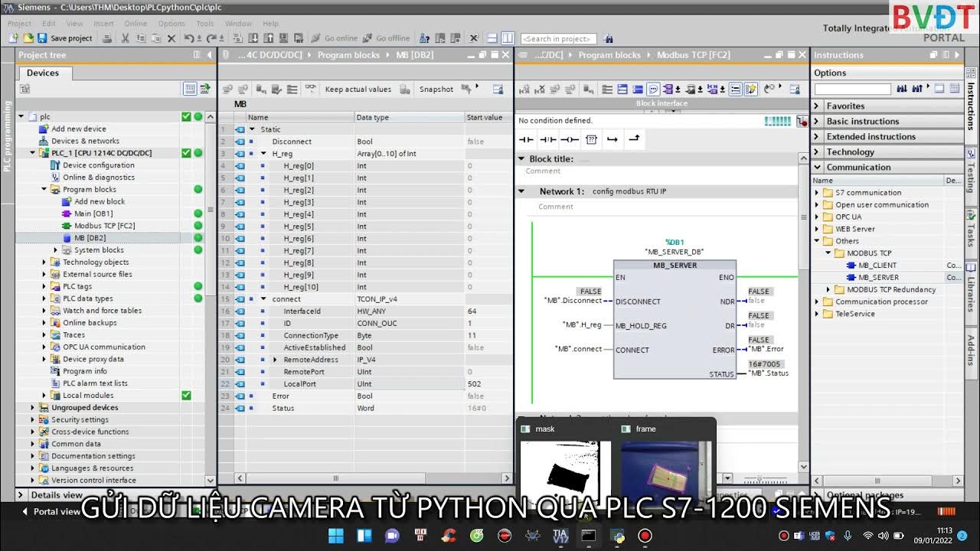Collapse the connect TCON_IP_v4 row
The height and width of the screenshot is (551, 980).
[x=263, y=299]
